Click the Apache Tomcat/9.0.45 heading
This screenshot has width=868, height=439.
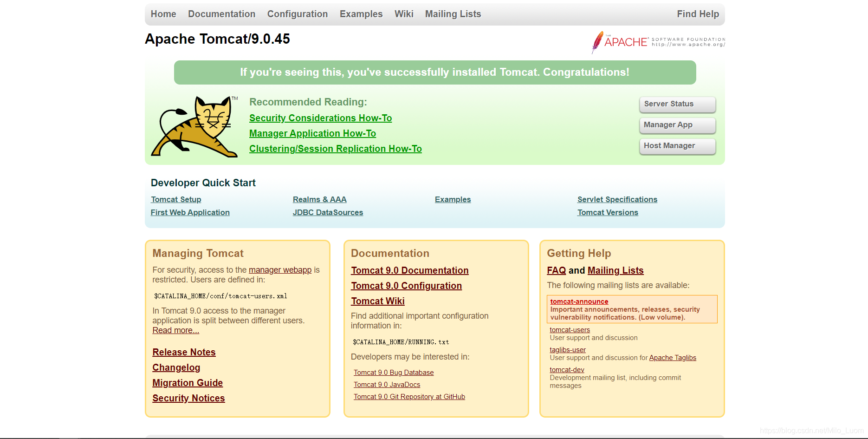(217, 39)
